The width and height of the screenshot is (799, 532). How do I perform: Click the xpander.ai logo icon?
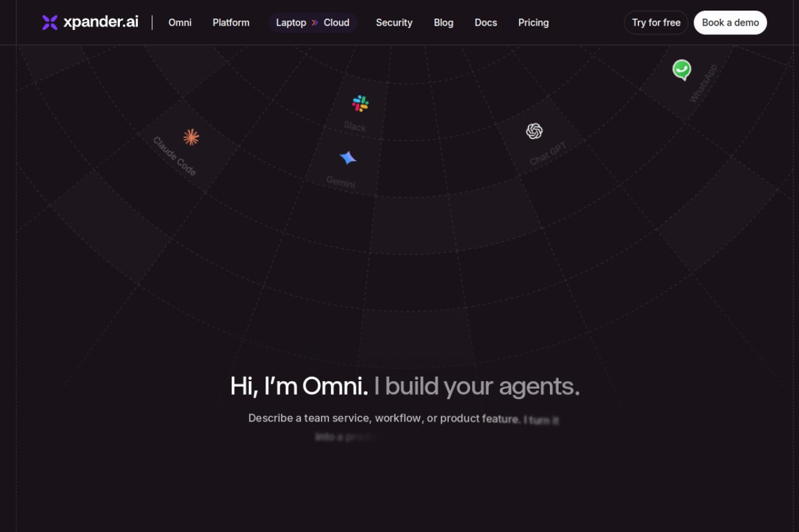(x=50, y=22)
